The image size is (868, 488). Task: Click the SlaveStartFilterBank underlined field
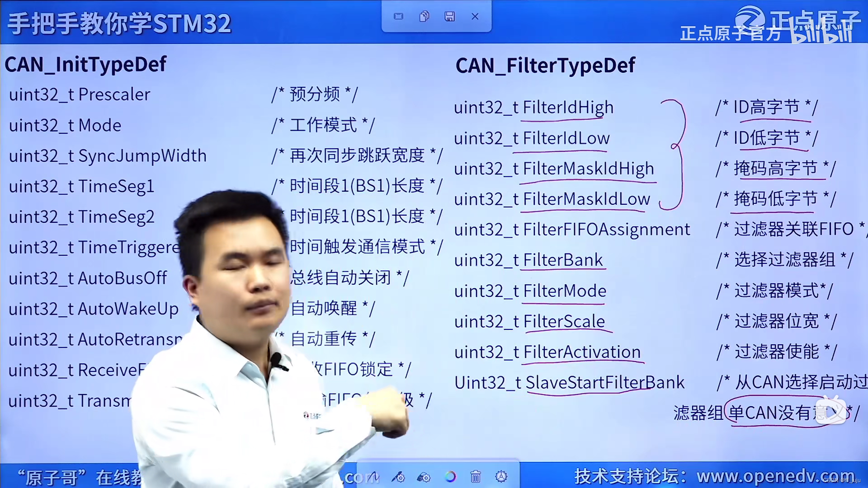tap(604, 382)
